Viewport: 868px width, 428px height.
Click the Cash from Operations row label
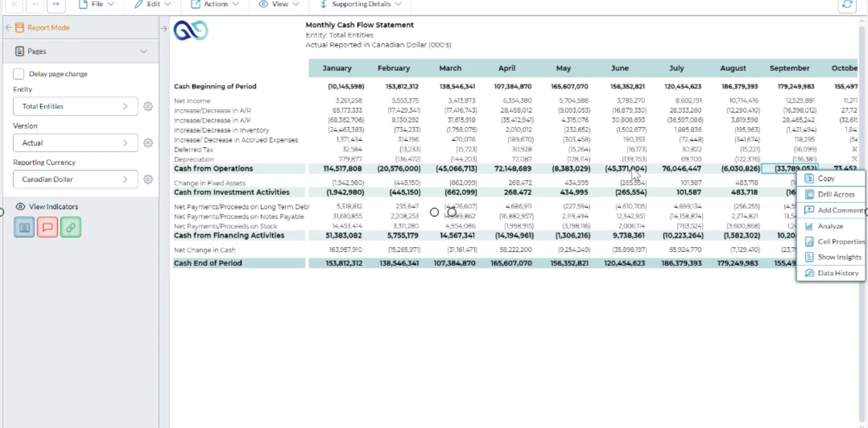pyautogui.click(x=213, y=169)
